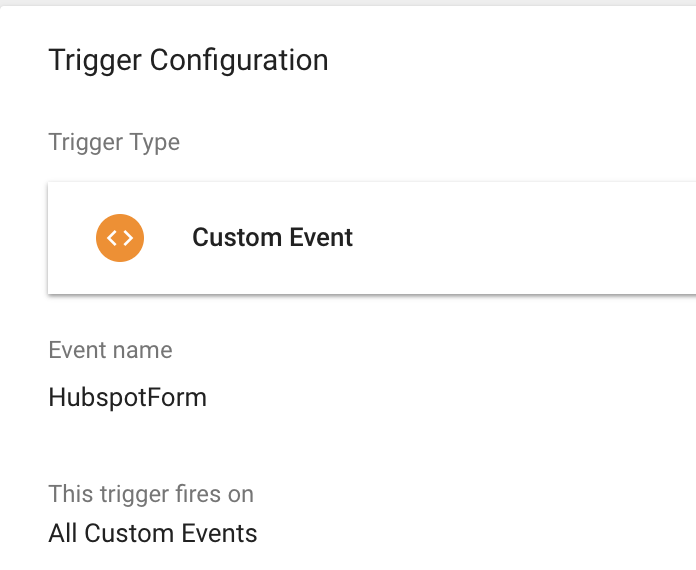This screenshot has height=570, width=696.
Task: Click the orange Custom Event code icon
Action: tap(120, 238)
